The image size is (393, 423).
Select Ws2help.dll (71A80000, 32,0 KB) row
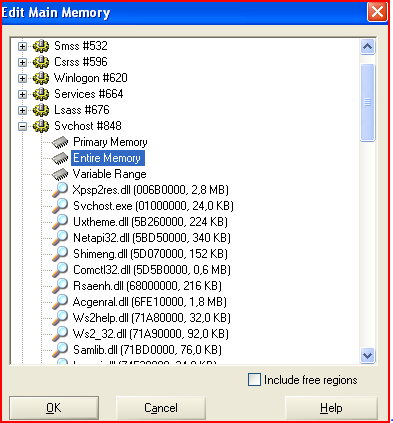click(x=152, y=318)
